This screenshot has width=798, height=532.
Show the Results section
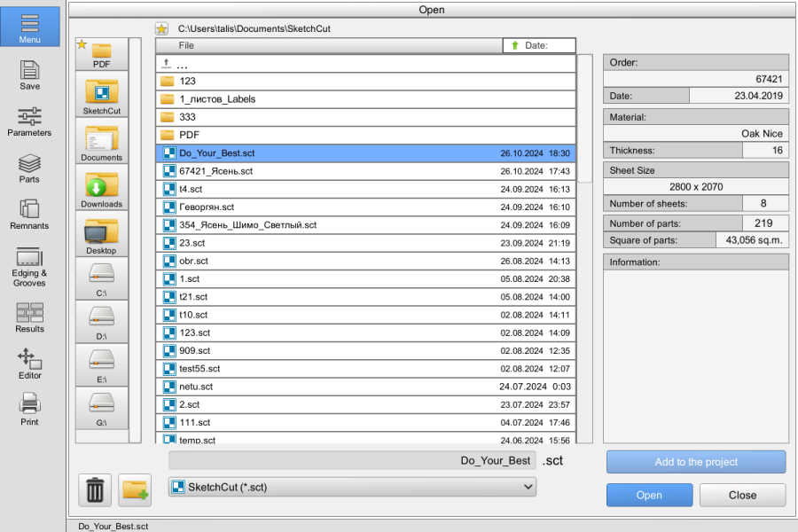tap(29, 318)
